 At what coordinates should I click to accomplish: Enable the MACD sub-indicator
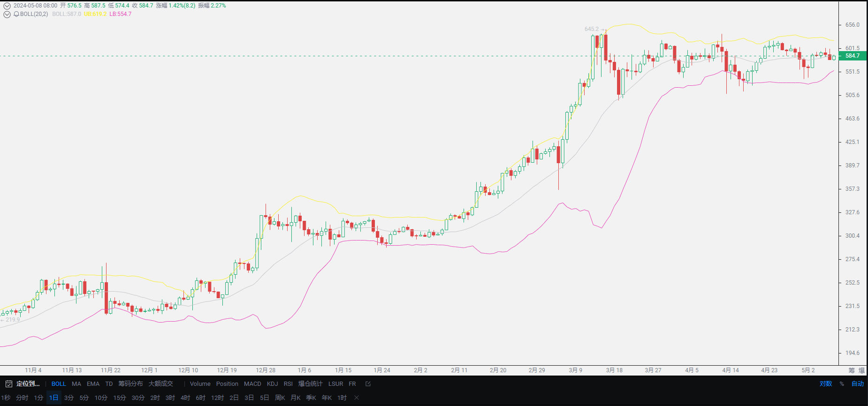point(252,384)
